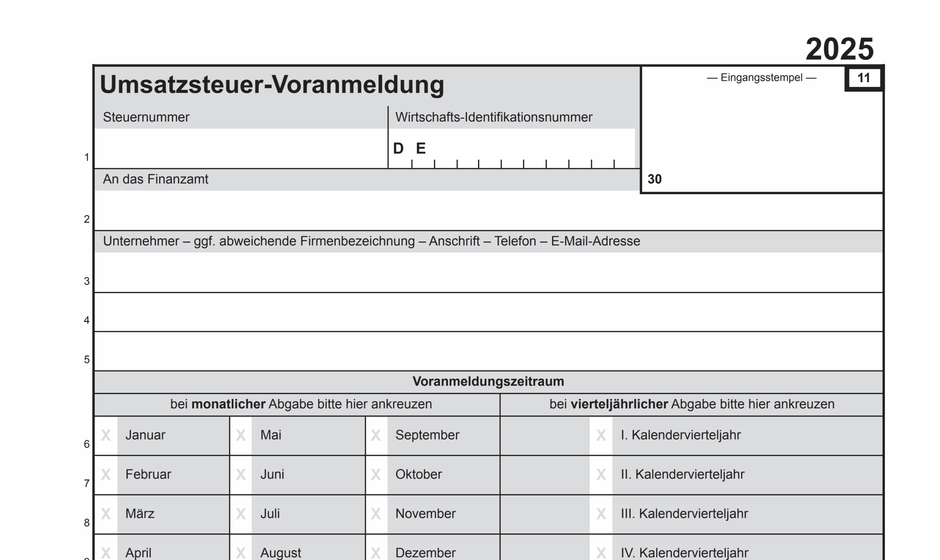
Task: Click the vierteljährlicher Abgabe instruction text
Action: (x=692, y=404)
